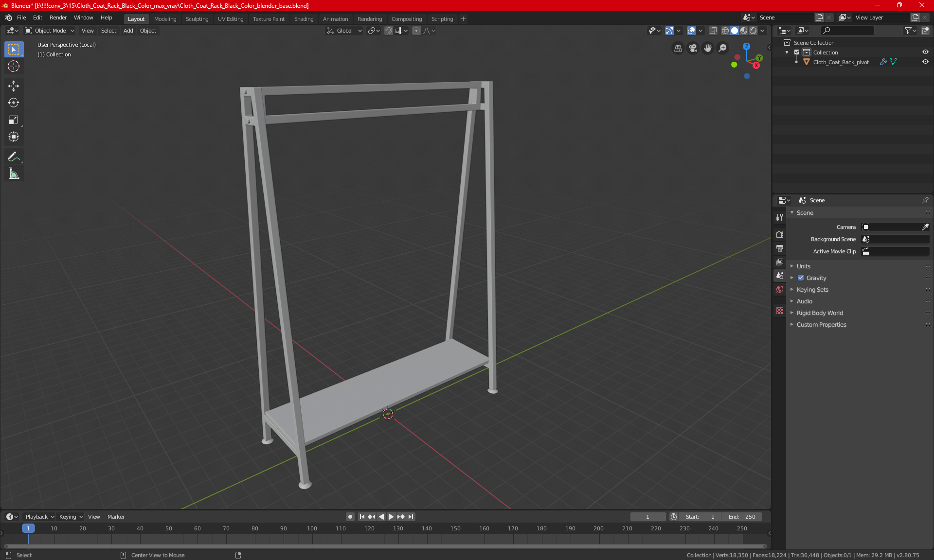Click frame 100 on timeline ruler
Image resolution: width=934 pixels, height=560 pixels.
coord(312,528)
